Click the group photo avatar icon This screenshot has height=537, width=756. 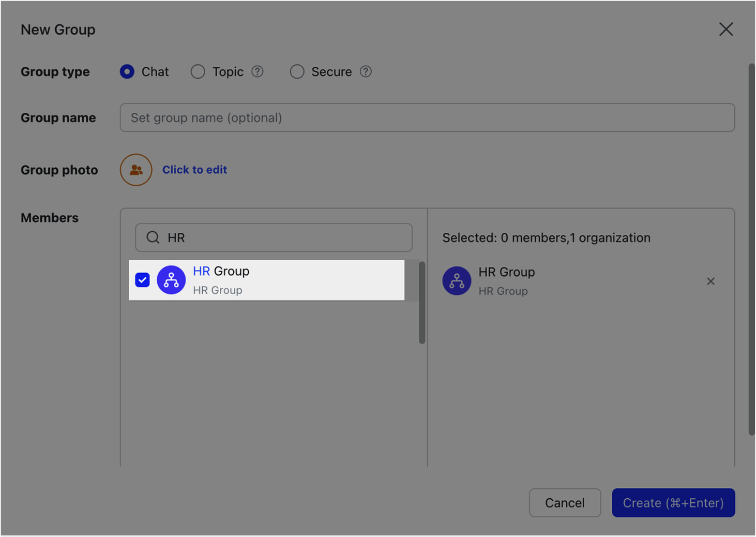click(x=136, y=170)
